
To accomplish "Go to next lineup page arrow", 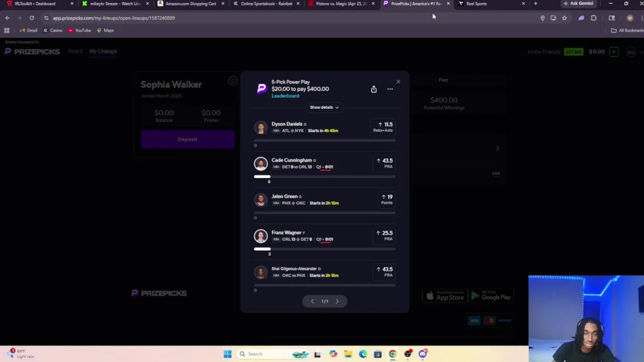I will point(337,301).
